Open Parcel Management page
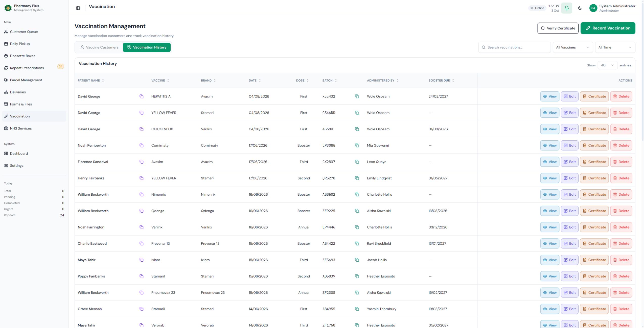644x328 pixels. 34,80
